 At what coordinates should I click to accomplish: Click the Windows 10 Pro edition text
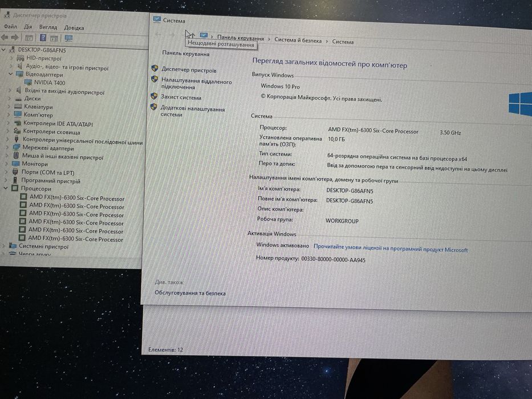pyautogui.click(x=280, y=86)
